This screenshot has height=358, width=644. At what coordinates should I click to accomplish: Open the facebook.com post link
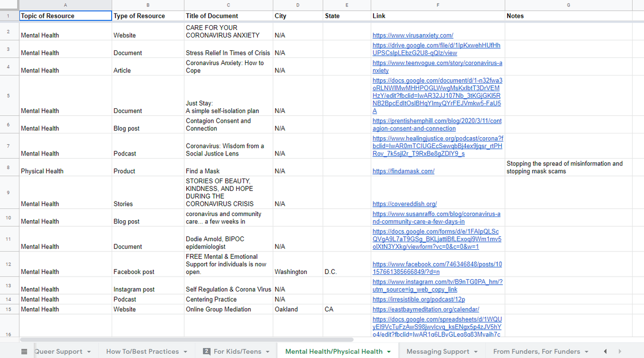point(437,268)
